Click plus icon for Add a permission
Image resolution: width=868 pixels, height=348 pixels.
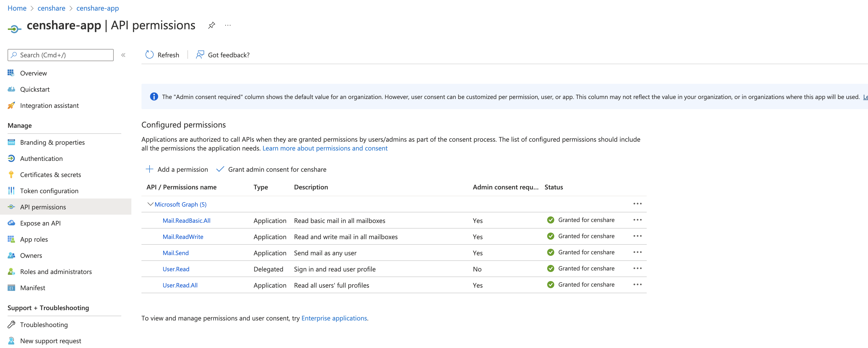(x=149, y=169)
